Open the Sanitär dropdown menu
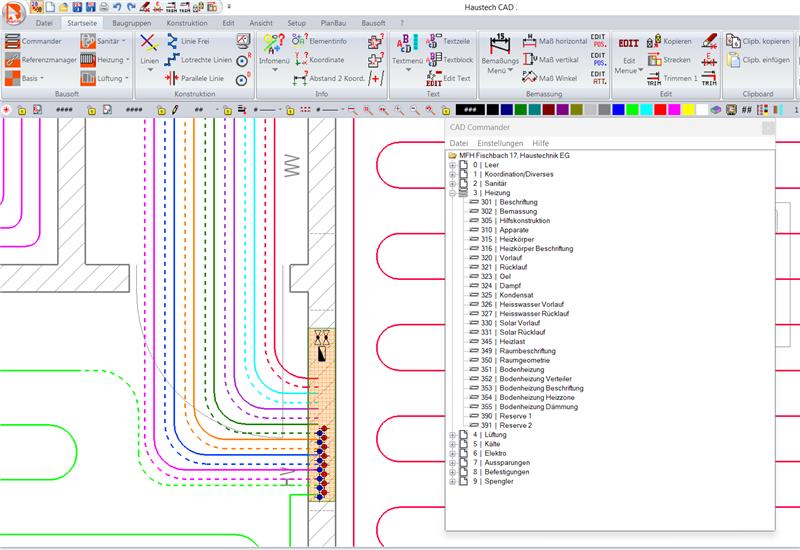This screenshot has width=800, height=550. pyautogui.click(x=108, y=42)
